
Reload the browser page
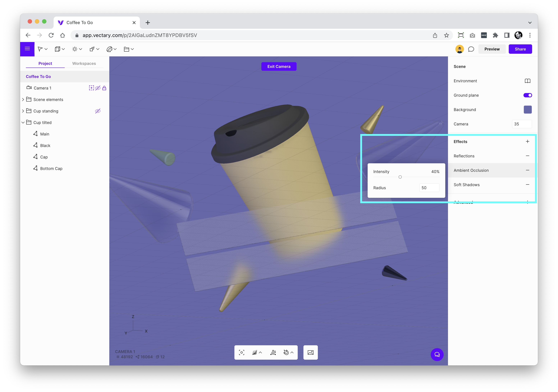coord(51,35)
